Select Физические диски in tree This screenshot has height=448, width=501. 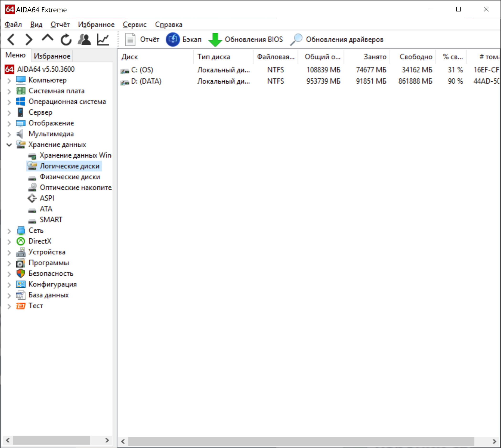(x=70, y=177)
